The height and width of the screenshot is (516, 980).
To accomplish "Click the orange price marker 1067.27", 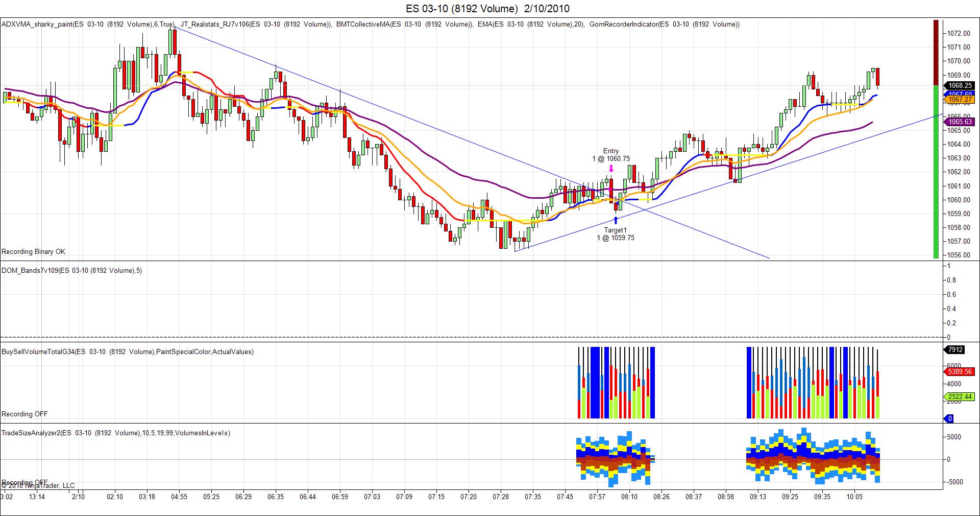I will tap(960, 100).
